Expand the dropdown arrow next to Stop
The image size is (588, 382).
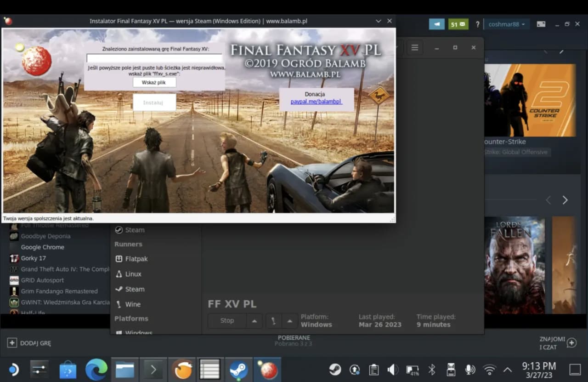254,320
